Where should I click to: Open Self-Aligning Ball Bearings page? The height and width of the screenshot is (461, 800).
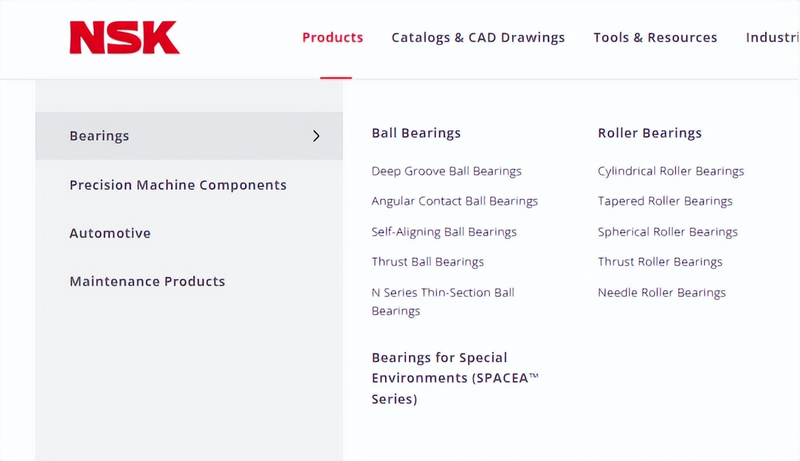pos(444,232)
